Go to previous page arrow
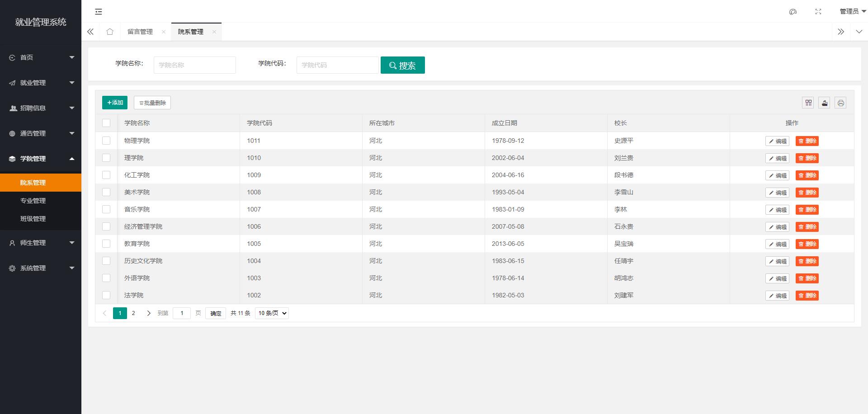The height and width of the screenshot is (414, 868). pyautogui.click(x=105, y=313)
